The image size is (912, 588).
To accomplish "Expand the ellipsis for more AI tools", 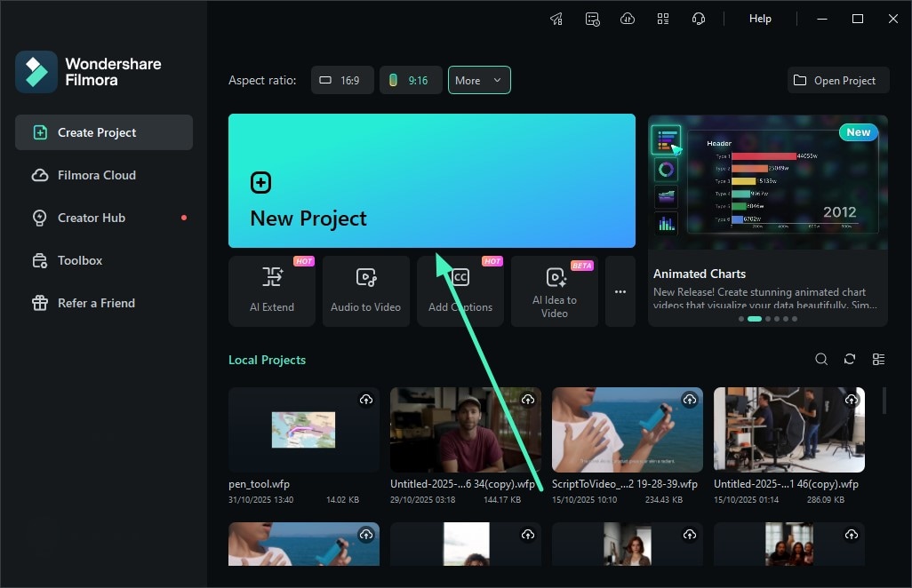I will pos(620,290).
